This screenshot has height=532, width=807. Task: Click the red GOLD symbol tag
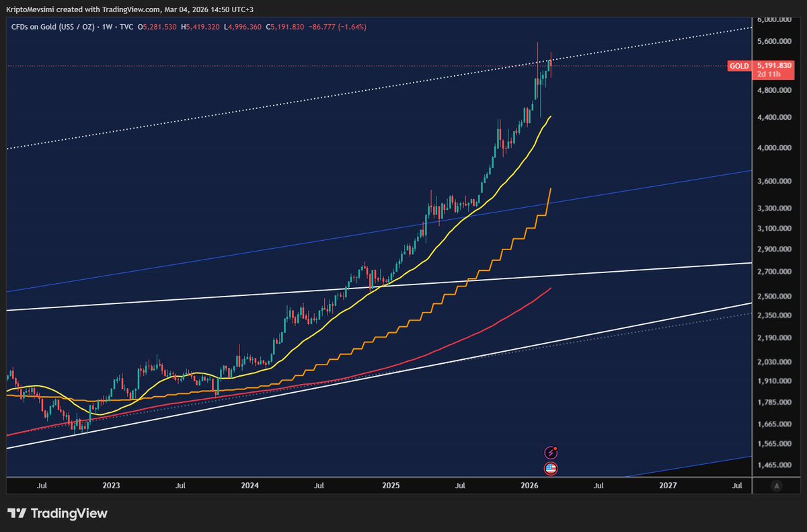[738, 66]
